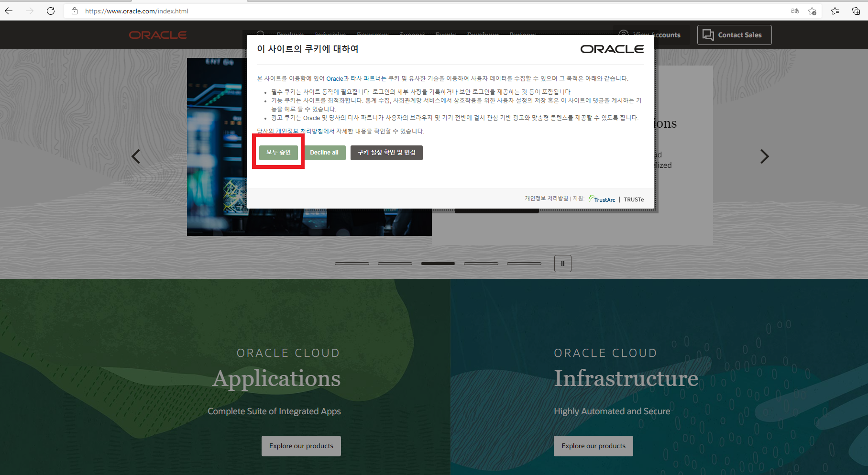Click the TRUSTe link
The width and height of the screenshot is (868, 475).
[x=634, y=199]
